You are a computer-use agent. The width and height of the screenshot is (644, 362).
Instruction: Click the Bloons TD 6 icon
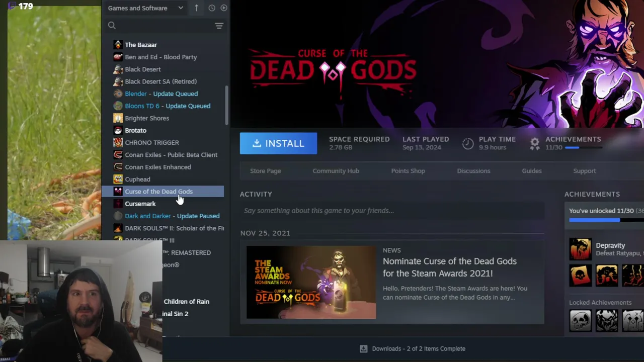[x=118, y=106]
